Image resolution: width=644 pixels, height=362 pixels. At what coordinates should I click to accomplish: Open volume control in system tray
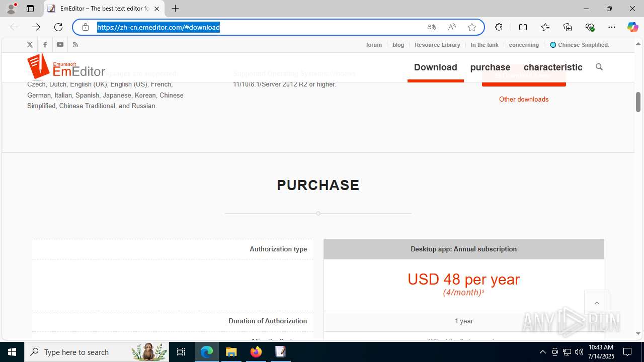click(x=579, y=352)
